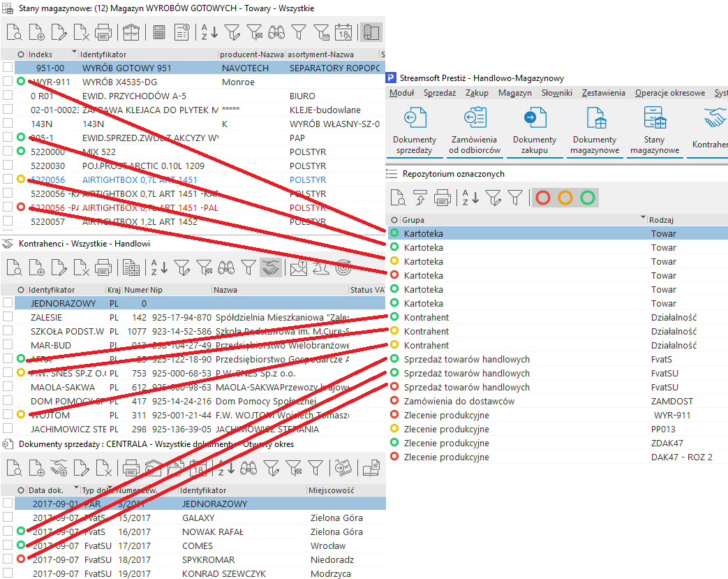Add new record in Stany magazynowe toolbar
Viewport: 728px width, 579px height.
(37, 33)
